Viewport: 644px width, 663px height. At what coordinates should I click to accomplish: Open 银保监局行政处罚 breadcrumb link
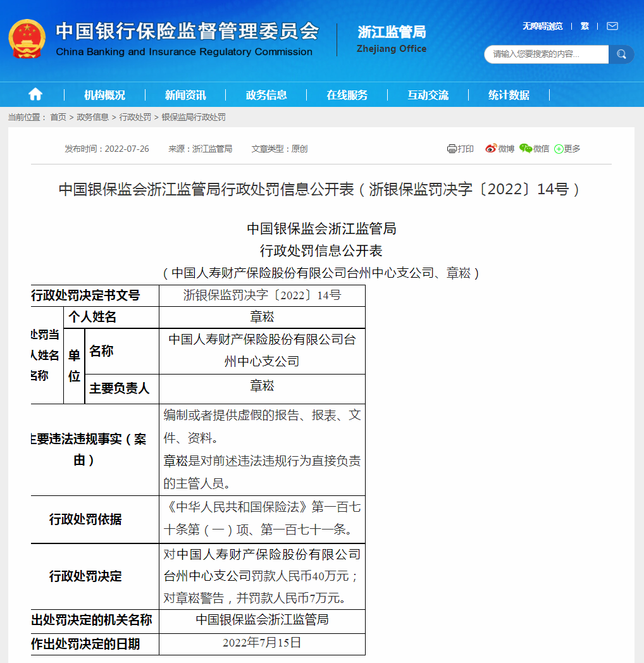point(194,117)
